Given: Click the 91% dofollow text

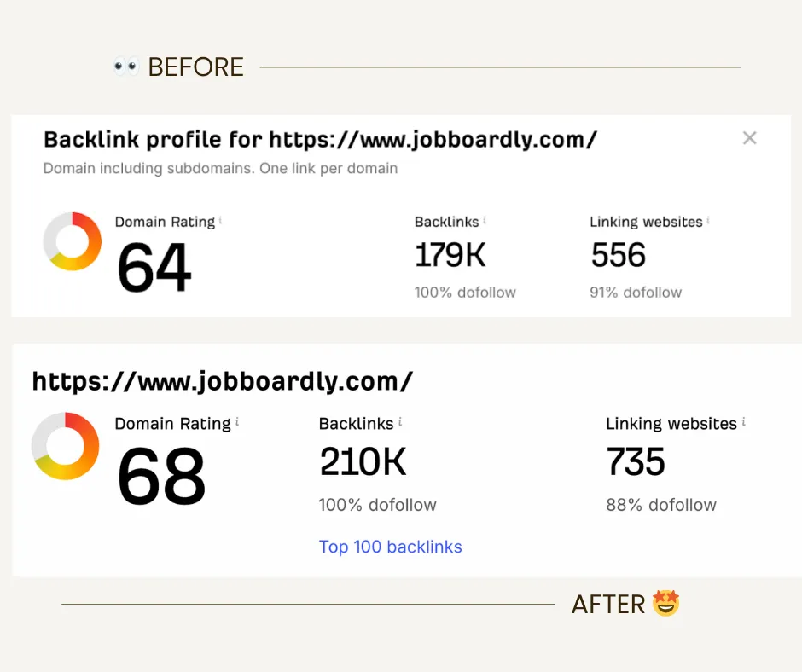Looking at the screenshot, I should (636, 293).
